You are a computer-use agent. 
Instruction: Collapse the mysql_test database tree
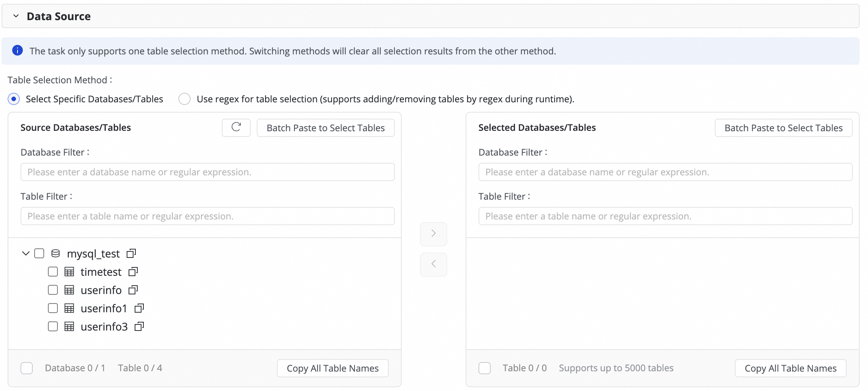coord(25,253)
